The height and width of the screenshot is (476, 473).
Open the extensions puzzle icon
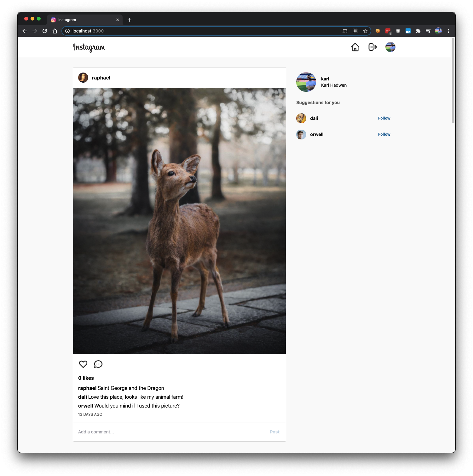pyautogui.click(x=418, y=31)
